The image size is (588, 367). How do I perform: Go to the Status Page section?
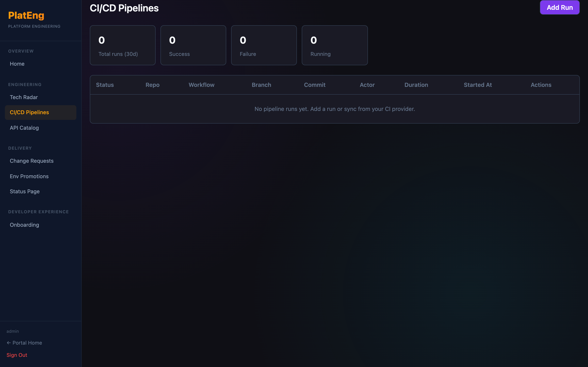24,191
